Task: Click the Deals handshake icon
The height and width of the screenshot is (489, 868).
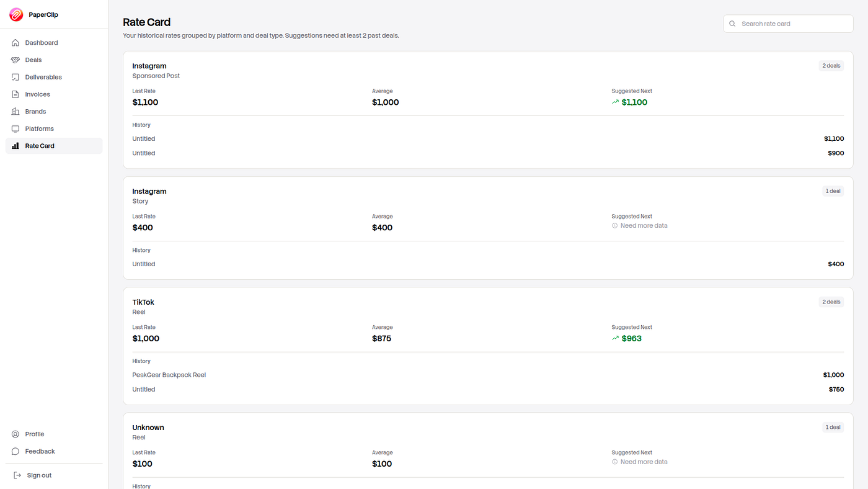Action: [x=15, y=60]
